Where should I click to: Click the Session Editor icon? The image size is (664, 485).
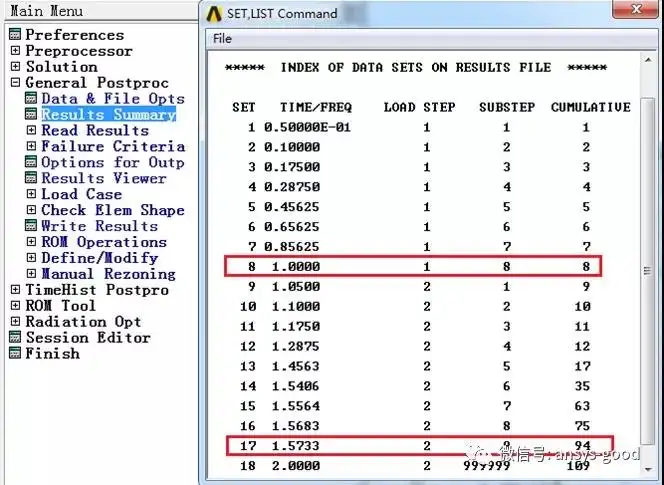coord(15,338)
